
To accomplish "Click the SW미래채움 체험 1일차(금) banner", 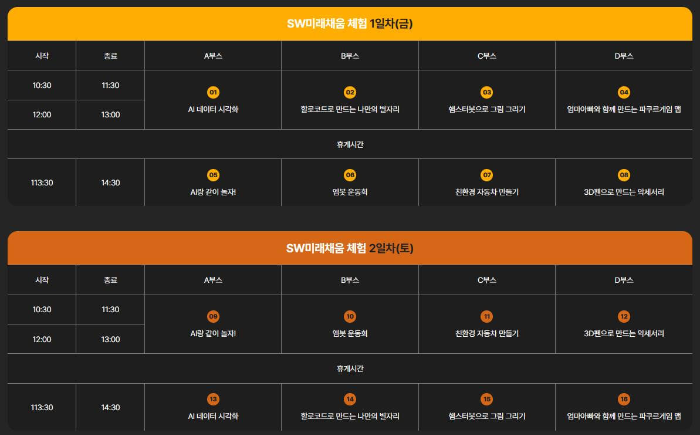I will [350, 24].
